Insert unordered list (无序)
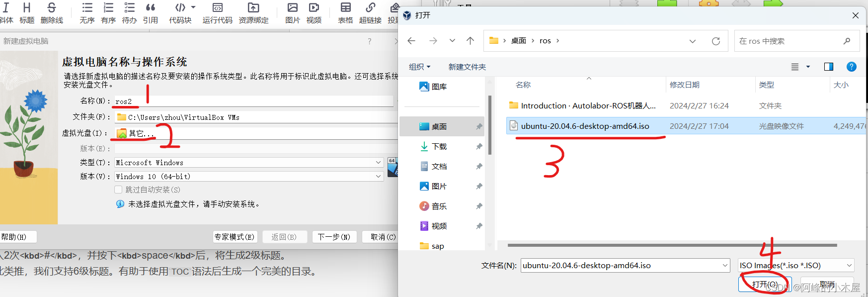 click(x=87, y=13)
